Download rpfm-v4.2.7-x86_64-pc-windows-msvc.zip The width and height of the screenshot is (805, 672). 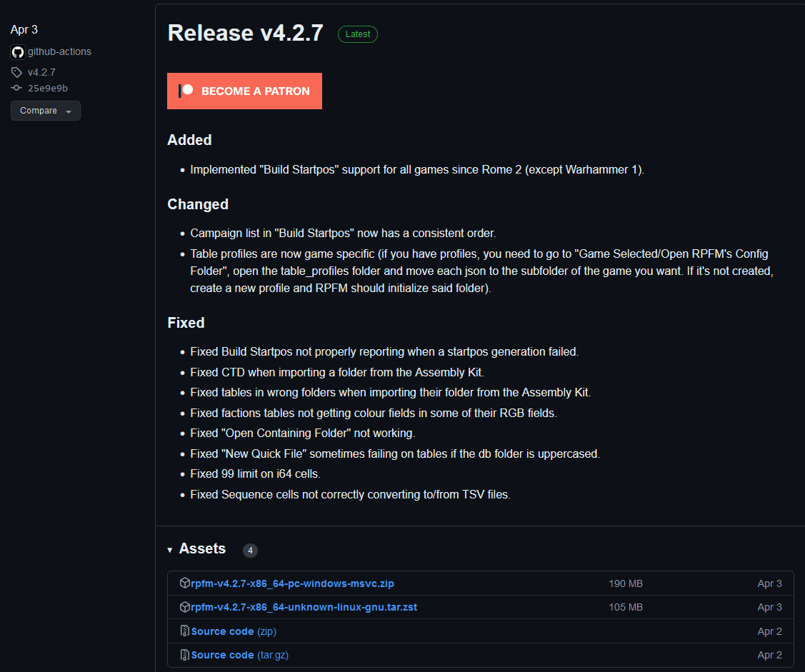click(x=292, y=583)
